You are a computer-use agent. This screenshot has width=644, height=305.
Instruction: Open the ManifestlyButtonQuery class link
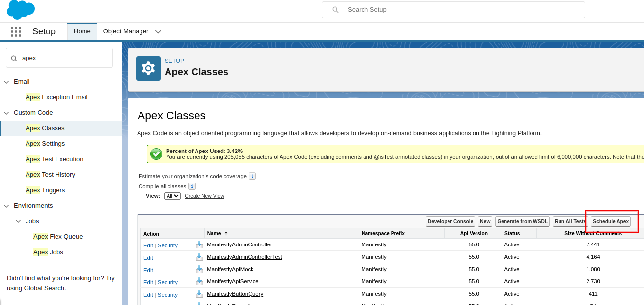[x=235, y=294]
